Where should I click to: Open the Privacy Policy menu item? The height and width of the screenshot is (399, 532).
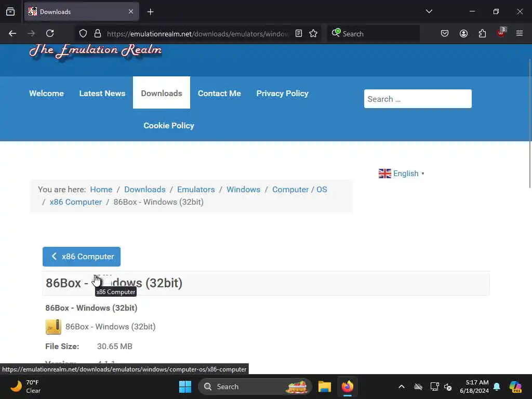[282, 94]
